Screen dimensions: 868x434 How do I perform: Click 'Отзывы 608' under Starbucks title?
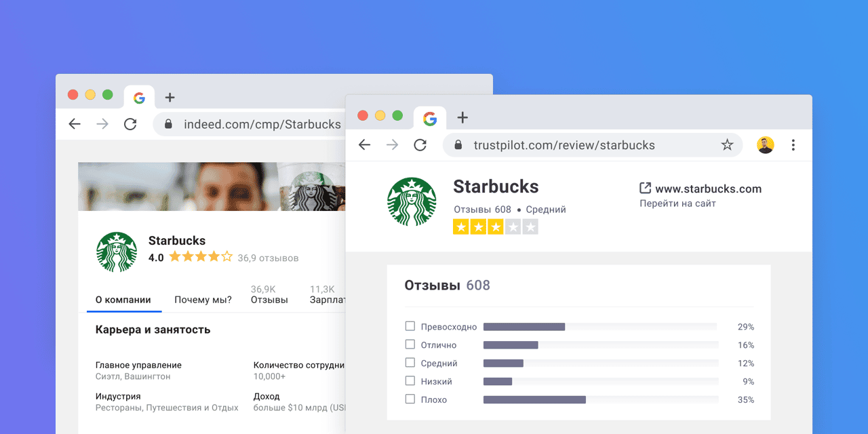coord(482,210)
